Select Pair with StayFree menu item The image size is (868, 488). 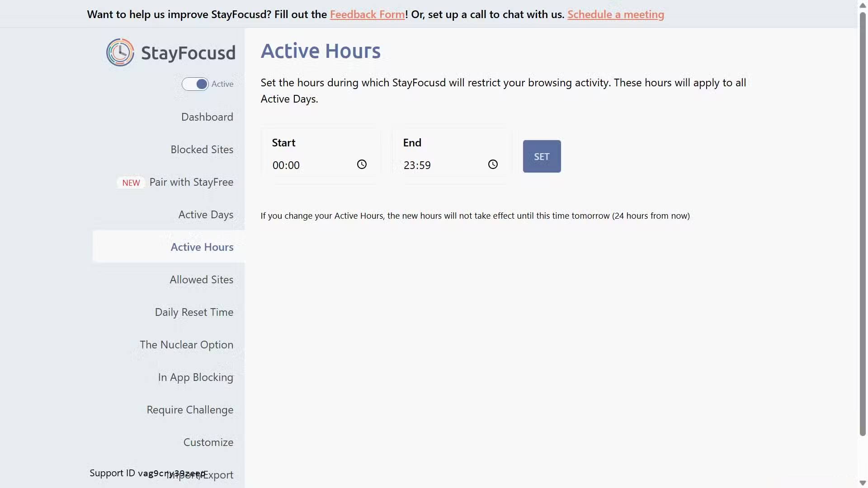(191, 182)
